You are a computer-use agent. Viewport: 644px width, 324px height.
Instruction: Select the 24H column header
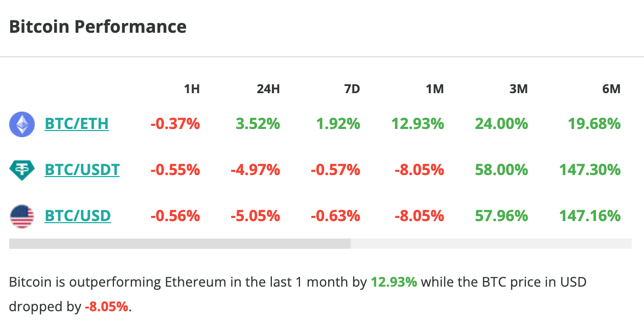[x=268, y=89]
